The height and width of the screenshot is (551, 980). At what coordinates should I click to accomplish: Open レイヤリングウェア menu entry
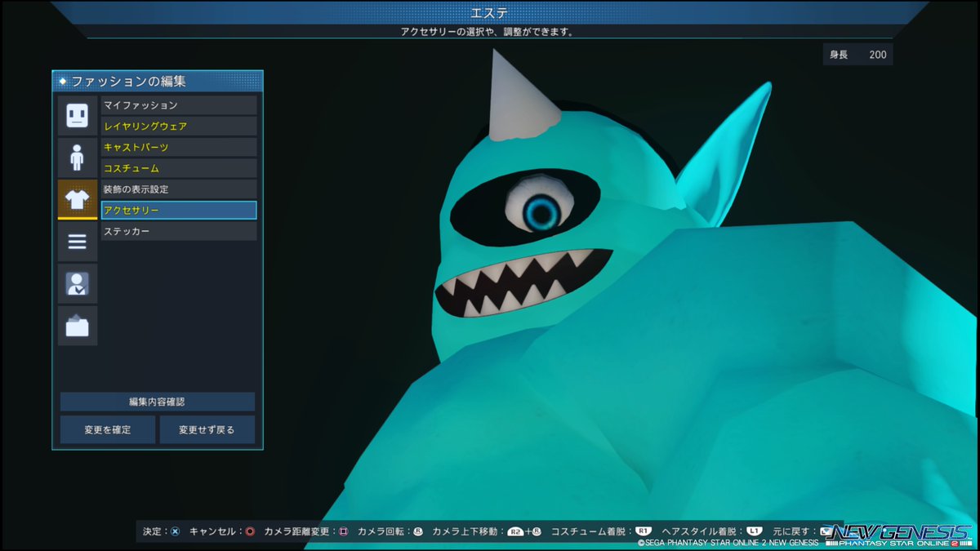point(179,127)
